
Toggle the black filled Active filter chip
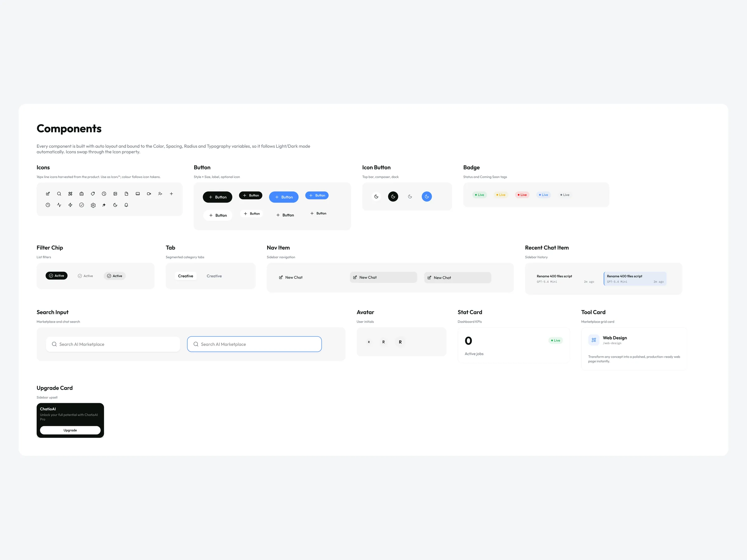(x=56, y=276)
